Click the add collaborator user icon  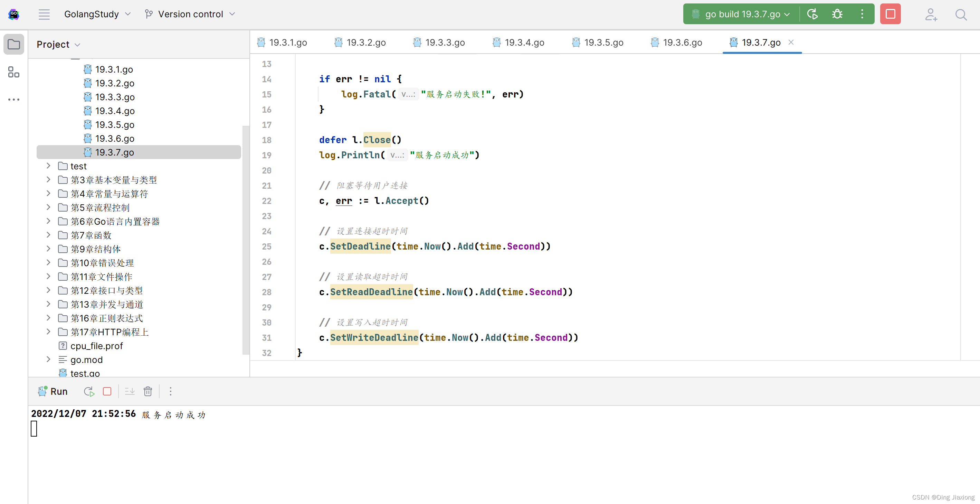pyautogui.click(x=930, y=15)
